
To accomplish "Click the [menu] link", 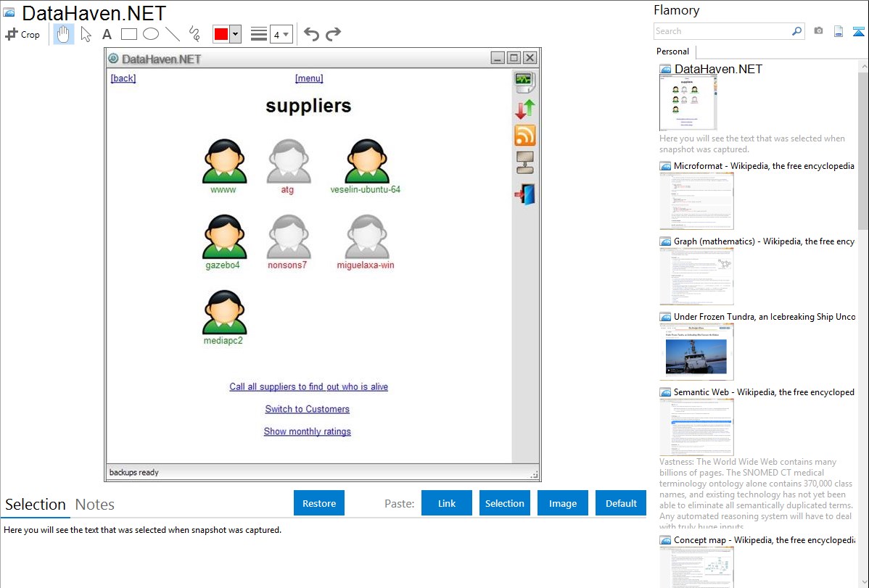I will click(x=309, y=78).
